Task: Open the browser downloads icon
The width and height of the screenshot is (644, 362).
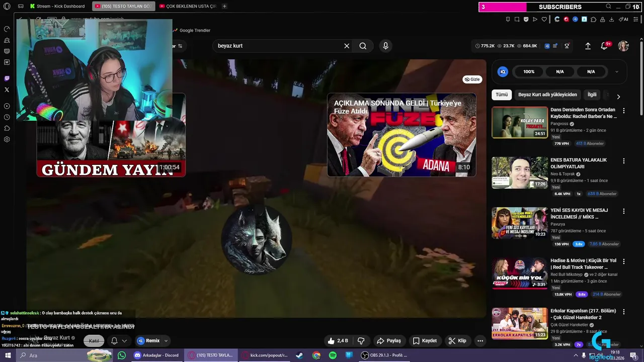Action: coord(611,19)
